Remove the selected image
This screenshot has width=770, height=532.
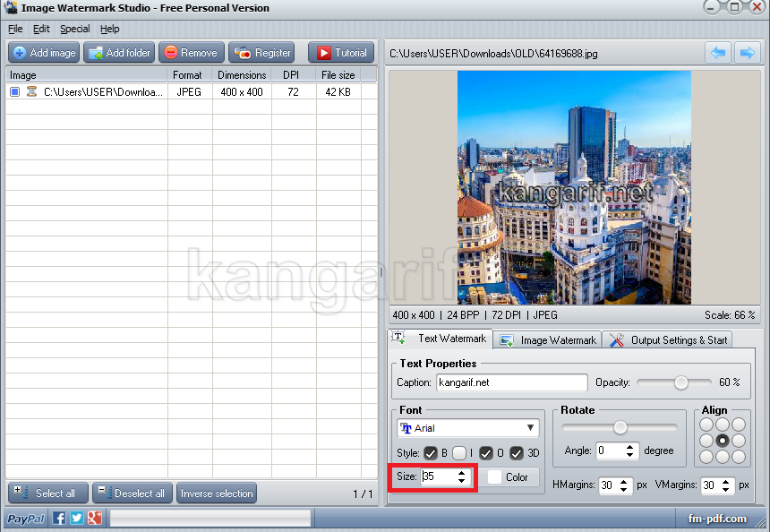[191, 52]
